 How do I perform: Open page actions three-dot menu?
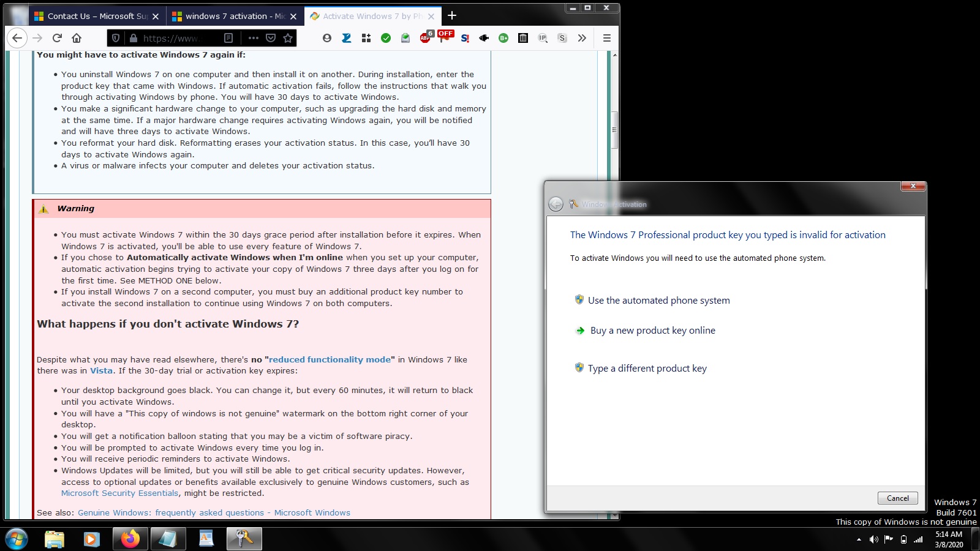254,38
